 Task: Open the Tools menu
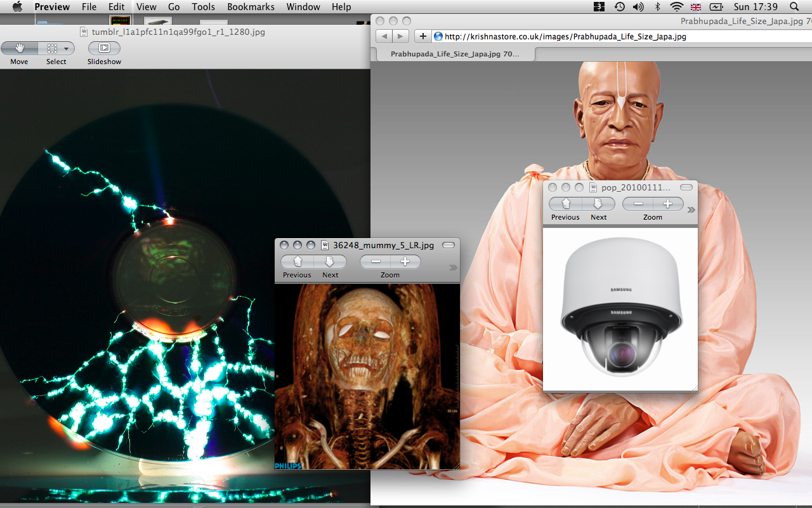click(204, 7)
